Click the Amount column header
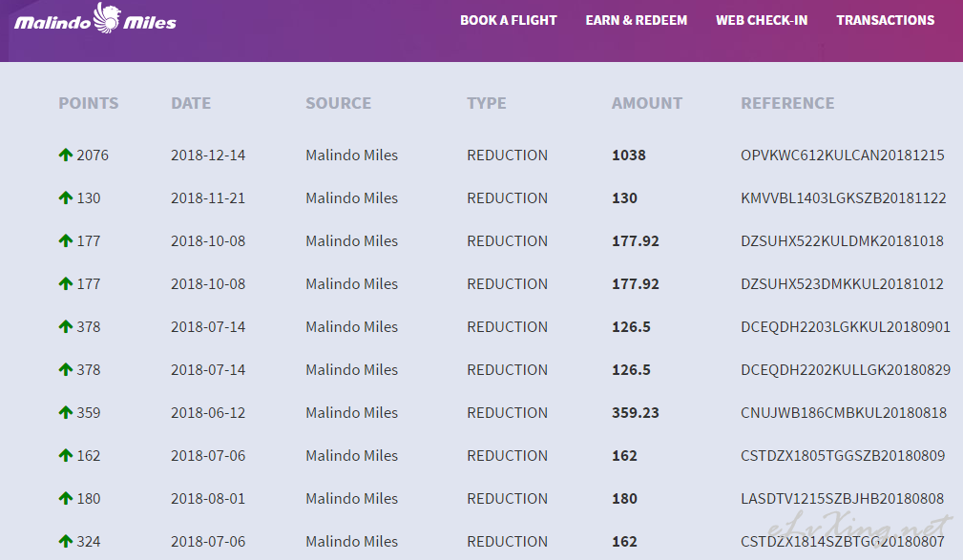Viewport: 963px width, 560px height. [646, 103]
